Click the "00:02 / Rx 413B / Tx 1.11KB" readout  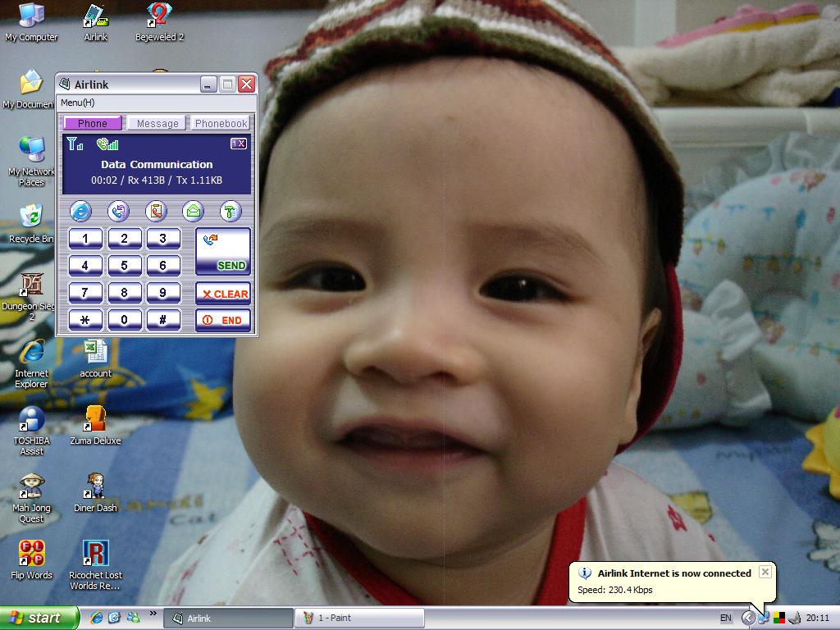coord(157,180)
